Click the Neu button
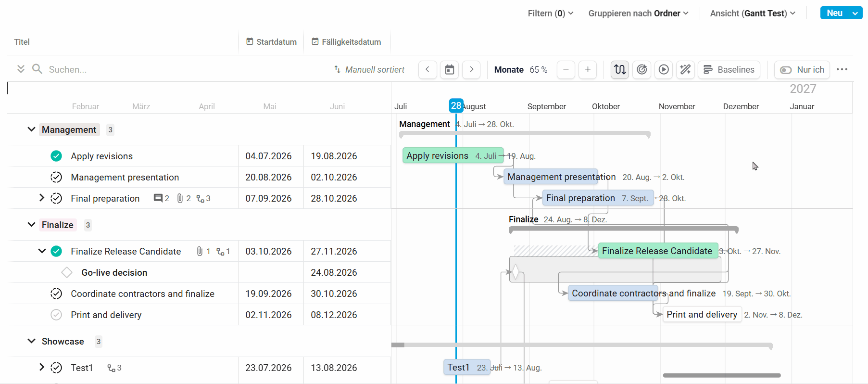Image resolution: width=868 pixels, height=384 pixels. tap(834, 13)
